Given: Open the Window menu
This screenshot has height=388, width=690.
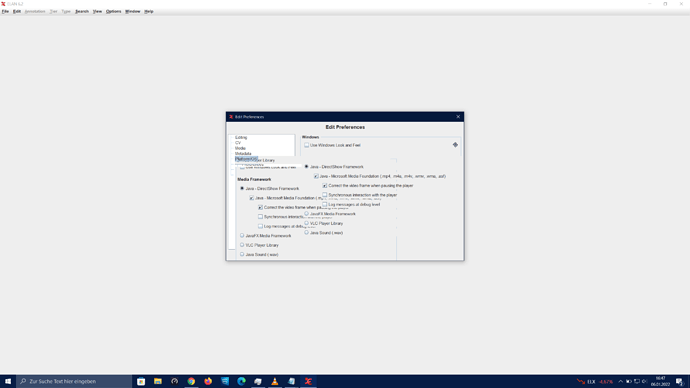Looking at the screenshot, I should (132, 11).
